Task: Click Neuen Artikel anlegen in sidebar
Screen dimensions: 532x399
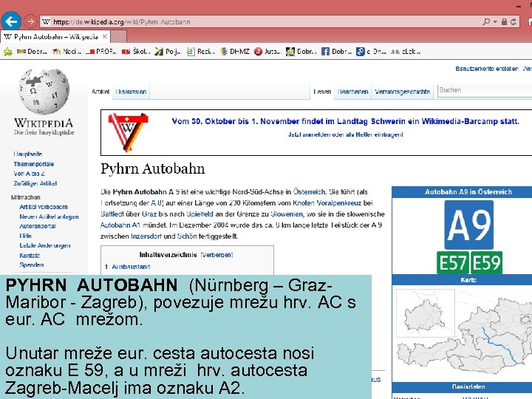Action: click(49, 216)
